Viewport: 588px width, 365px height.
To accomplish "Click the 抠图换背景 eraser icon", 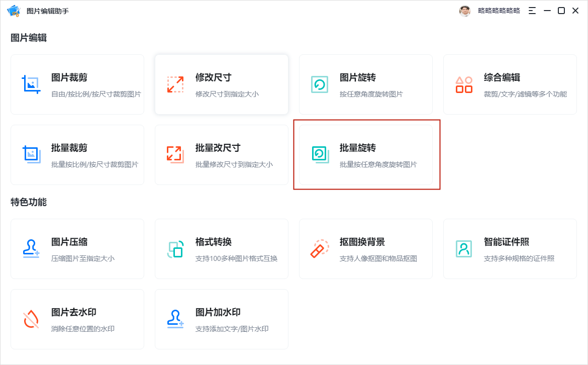I will click(x=319, y=249).
